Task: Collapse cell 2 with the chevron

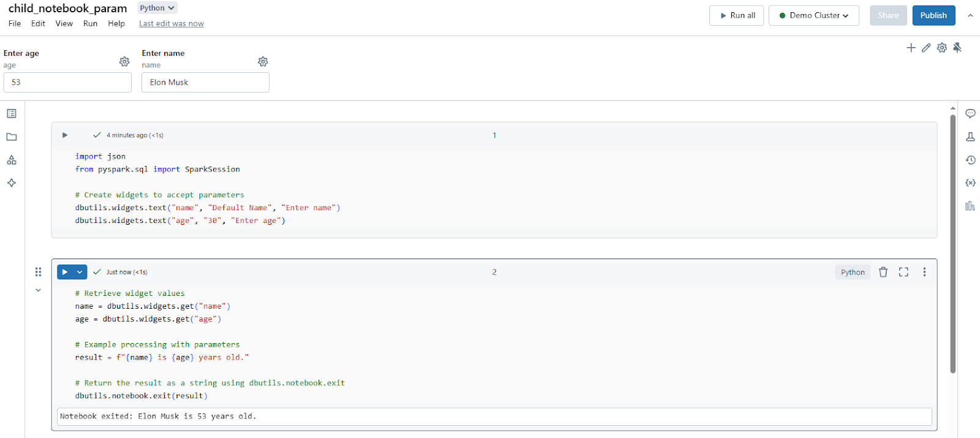Action: [38, 290]
